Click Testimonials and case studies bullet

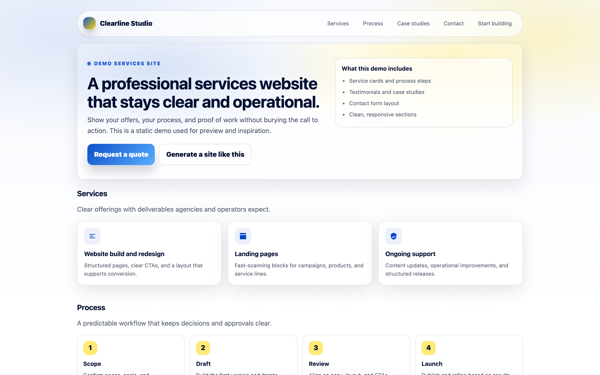(x=386, y=92)
